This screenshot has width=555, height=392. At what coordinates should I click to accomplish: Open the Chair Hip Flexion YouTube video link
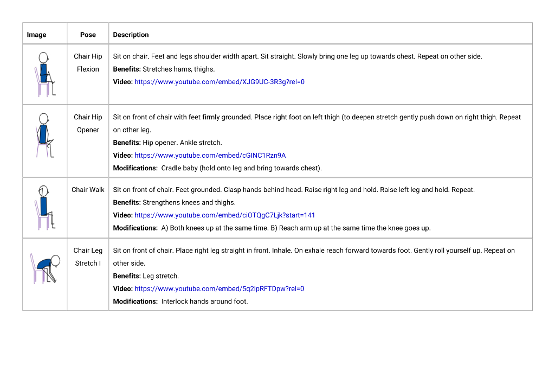click(x=220, y=82)
